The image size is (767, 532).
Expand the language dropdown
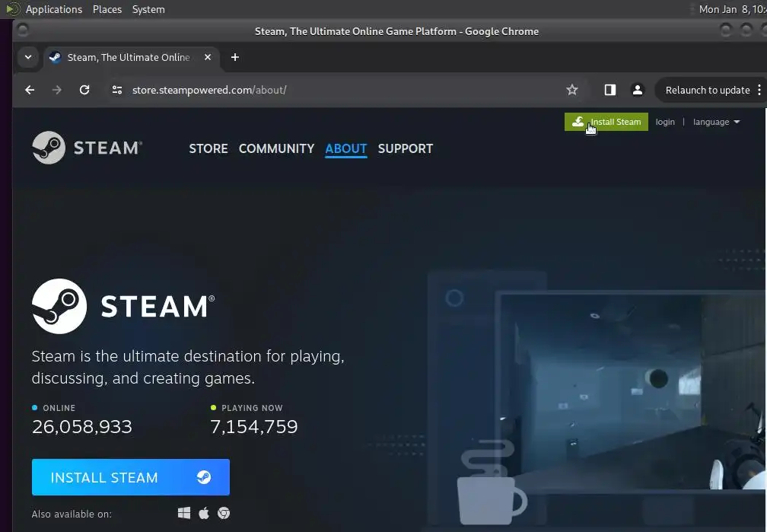[716, 122]
